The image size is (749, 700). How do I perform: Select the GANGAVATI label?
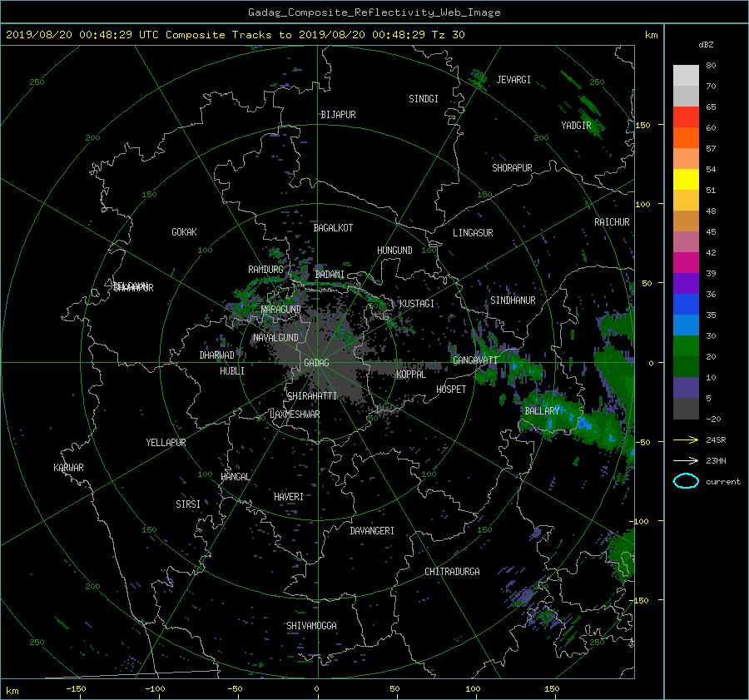475,360
